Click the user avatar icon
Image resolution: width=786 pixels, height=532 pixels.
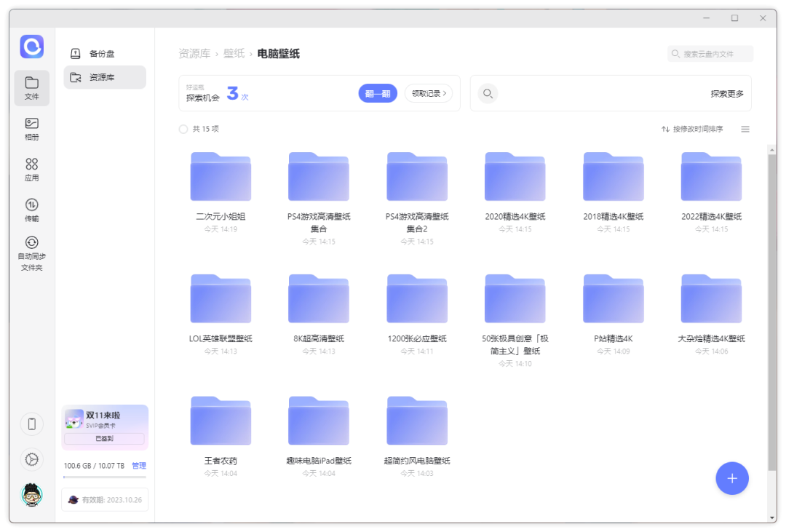[x=31, y=495]
